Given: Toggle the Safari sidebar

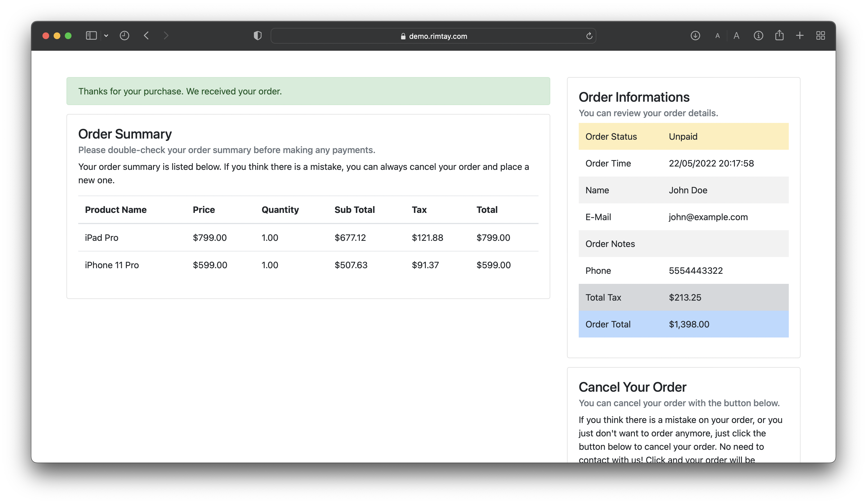Looking at the screenshot, I should [x=90, y=35].
